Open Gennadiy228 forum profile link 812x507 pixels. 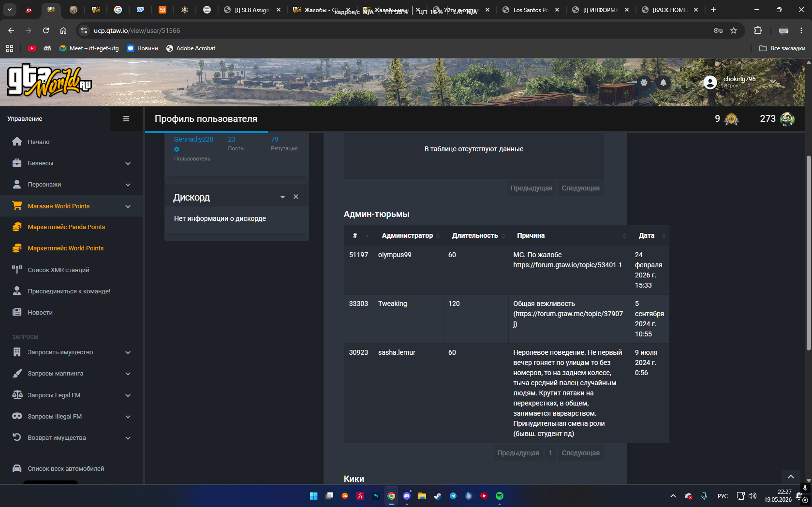(x=193, y=139)
